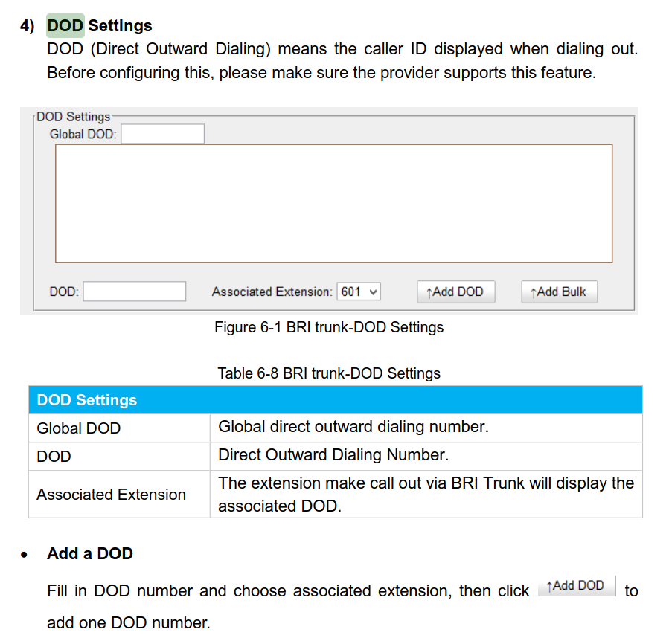Click the 'Associated Extension:' form label

click(272, 292)
